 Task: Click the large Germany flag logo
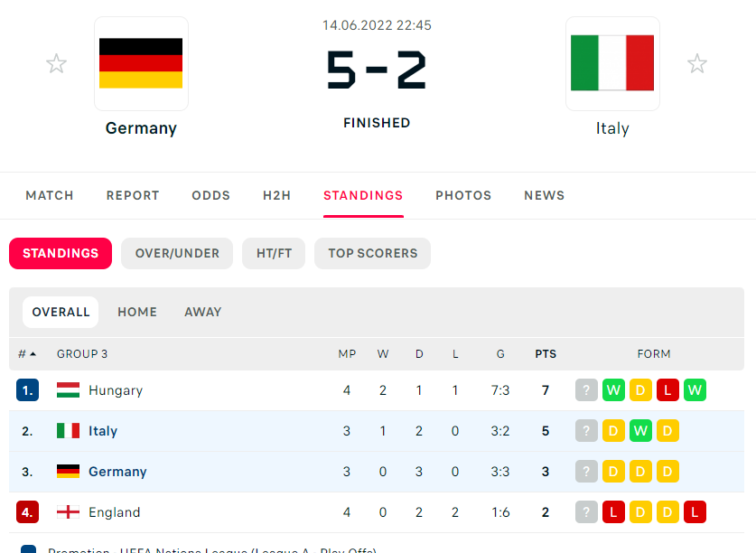[141, 63]
